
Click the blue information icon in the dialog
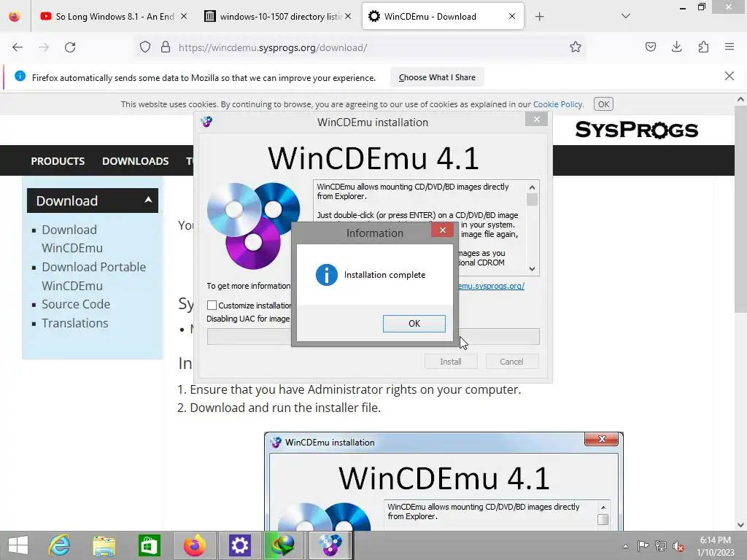[x=326, y=275]
